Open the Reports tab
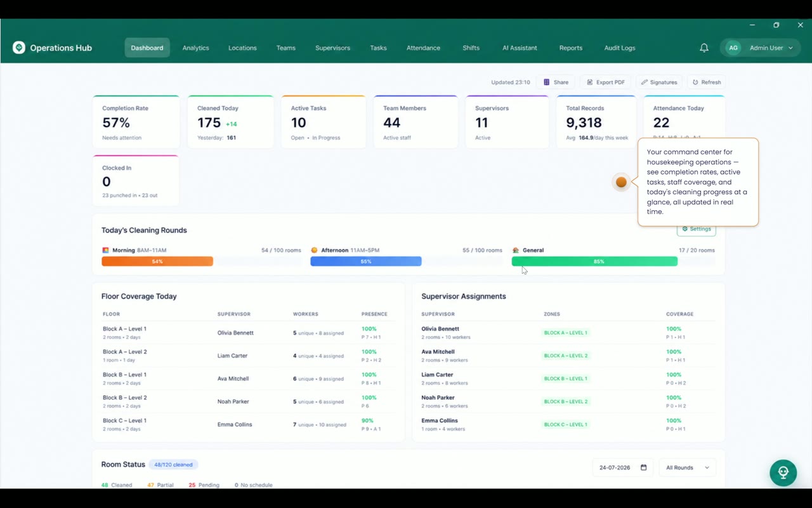This screenshot has width=812, height=508. pos(571,48)
